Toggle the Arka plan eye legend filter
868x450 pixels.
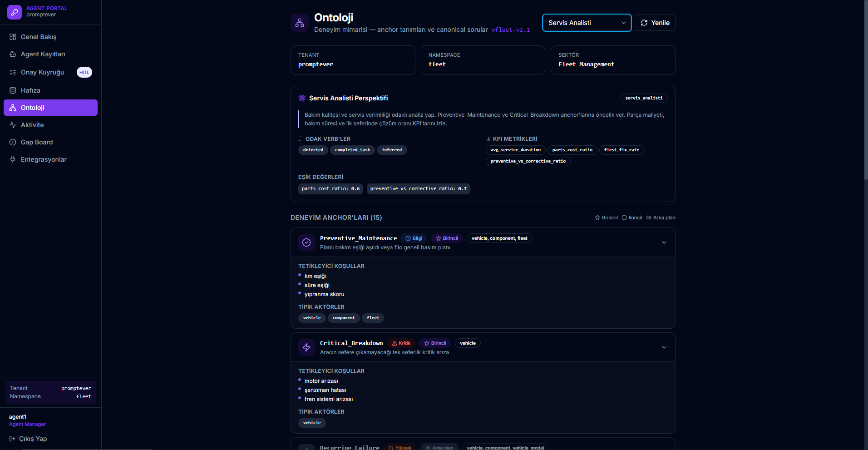coord(661,218)
